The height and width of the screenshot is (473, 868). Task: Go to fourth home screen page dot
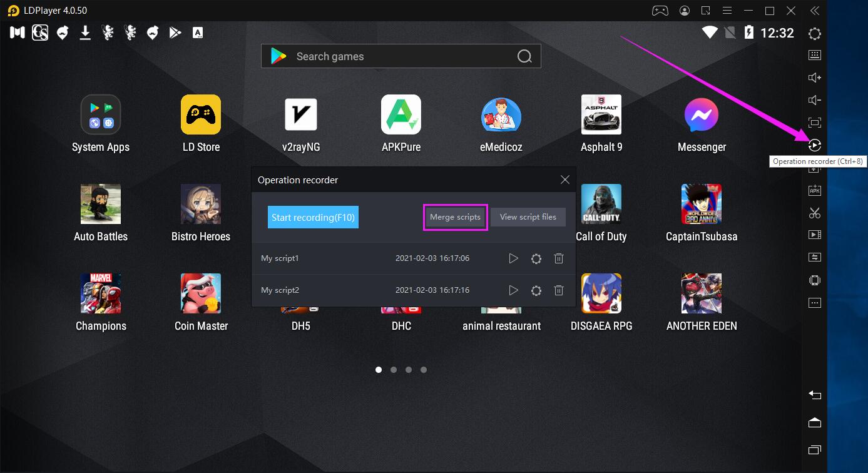(424, 370)
